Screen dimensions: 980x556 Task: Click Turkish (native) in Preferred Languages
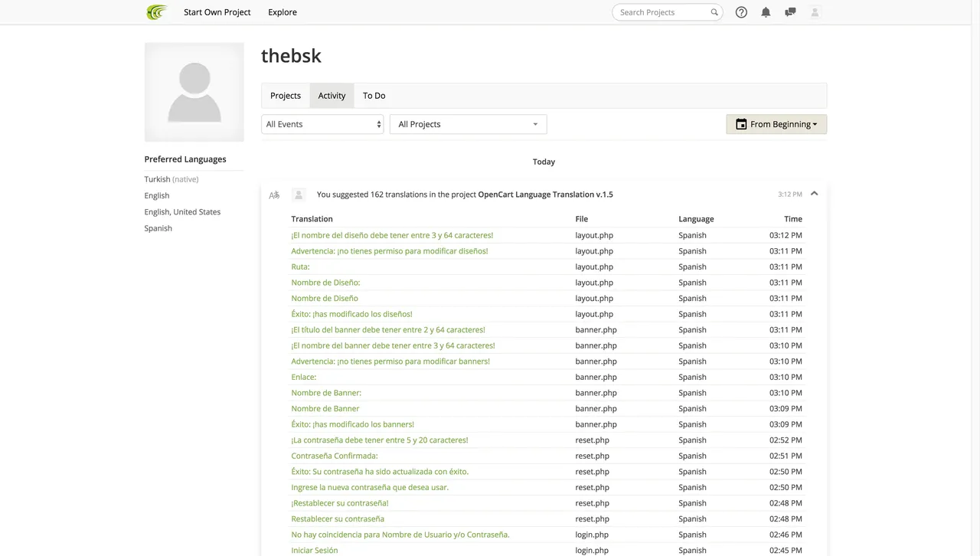pos(171,179)
